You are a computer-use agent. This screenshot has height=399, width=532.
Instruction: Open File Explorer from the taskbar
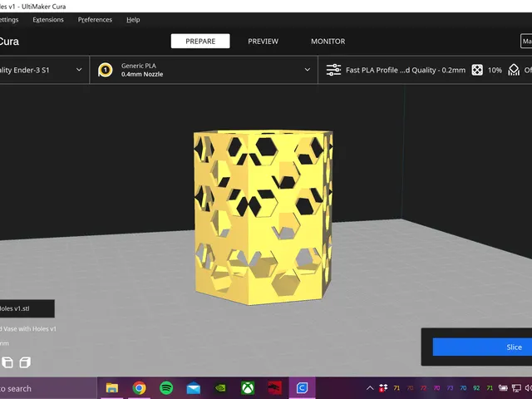112,388
